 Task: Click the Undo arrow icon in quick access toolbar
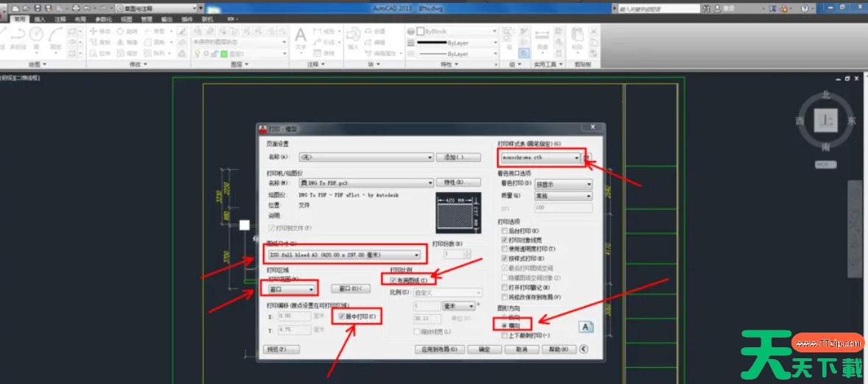pyautogui.click(x=87, y=8)
